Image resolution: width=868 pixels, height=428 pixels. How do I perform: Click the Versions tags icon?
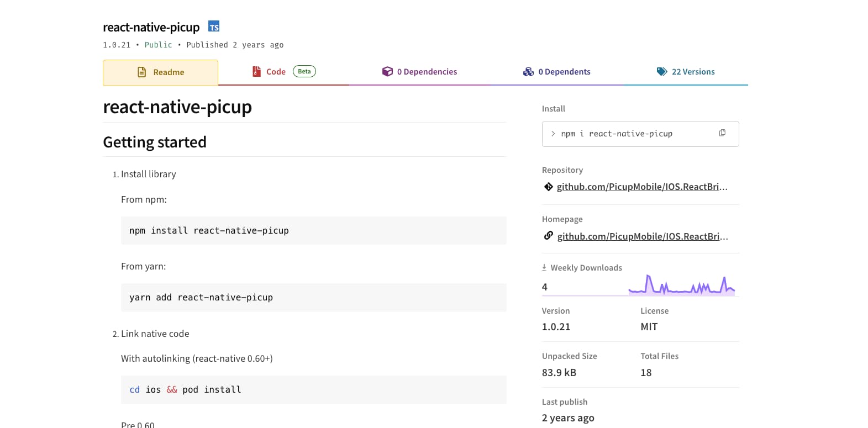662,72
